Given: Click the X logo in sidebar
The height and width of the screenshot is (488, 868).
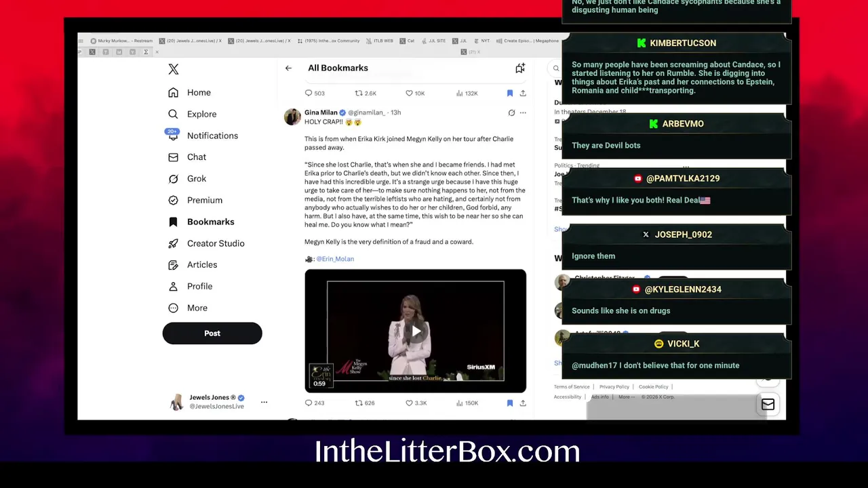Looking at the screenshot, I should 174,69.
